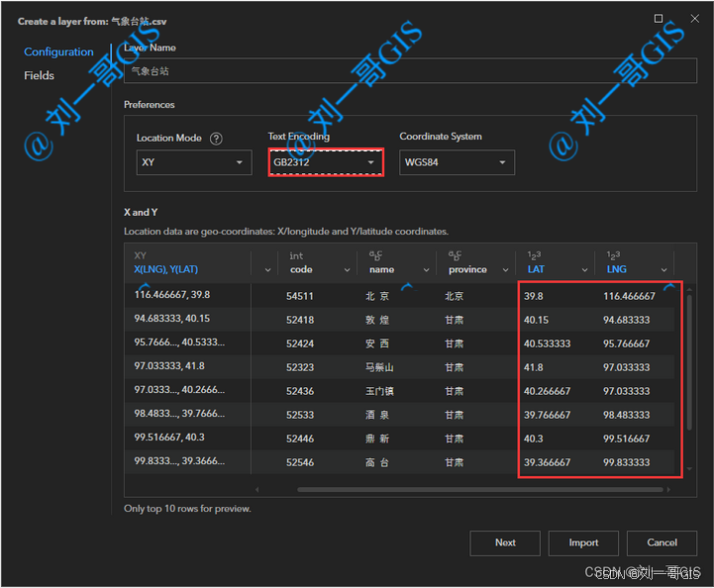The image size is (714, 588).
Task: Select code cell 54511
Action: tap(300, 296)
